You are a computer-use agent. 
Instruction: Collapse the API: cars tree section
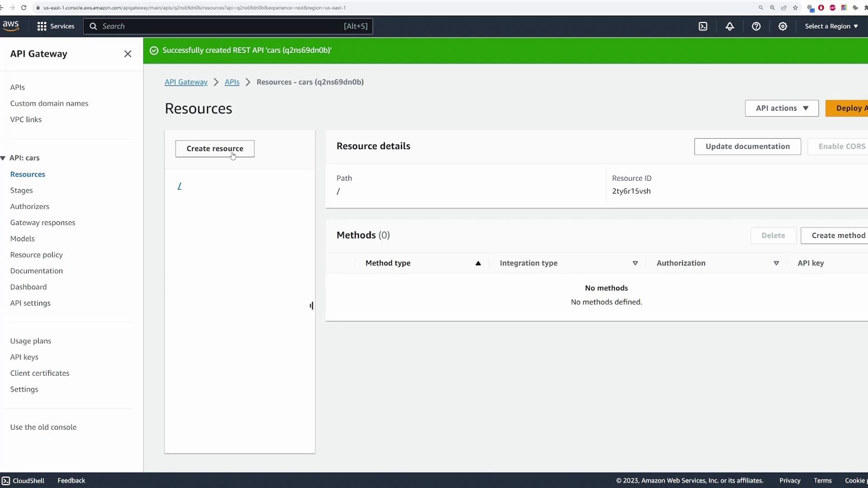click(x=3, y=158)
